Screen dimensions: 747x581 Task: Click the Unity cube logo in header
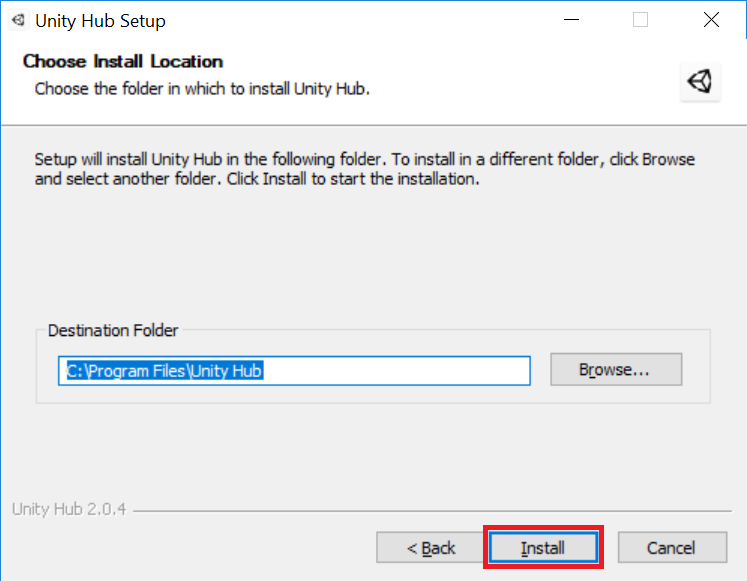click(699, 81)
